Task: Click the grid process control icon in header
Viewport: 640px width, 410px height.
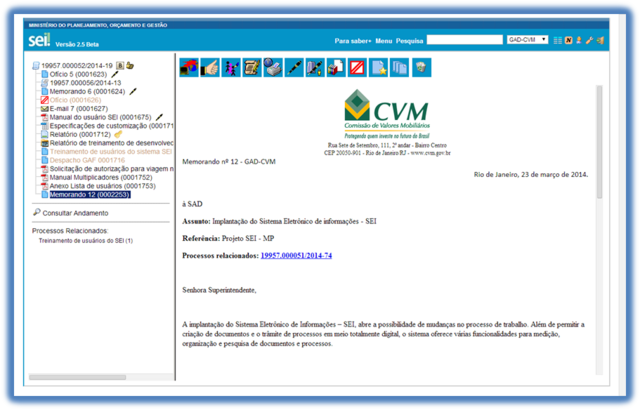Action: (x=558, y=40)
